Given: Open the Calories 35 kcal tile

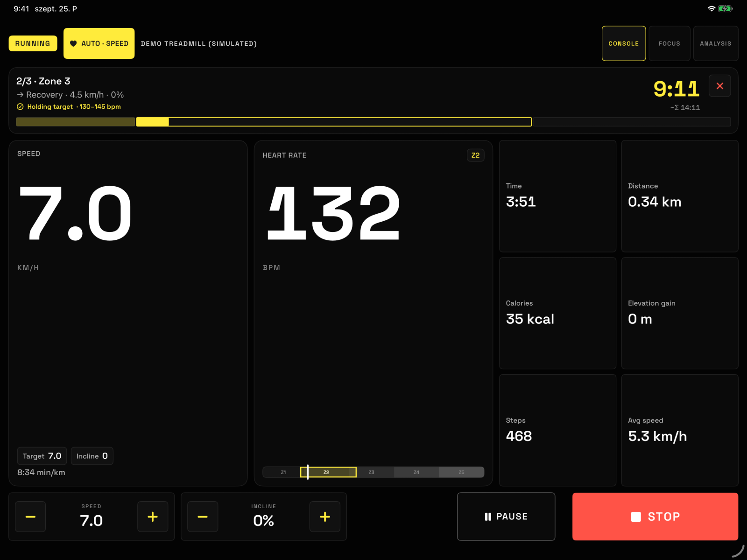Looking at the screenshot, I should tap(557, 313).
